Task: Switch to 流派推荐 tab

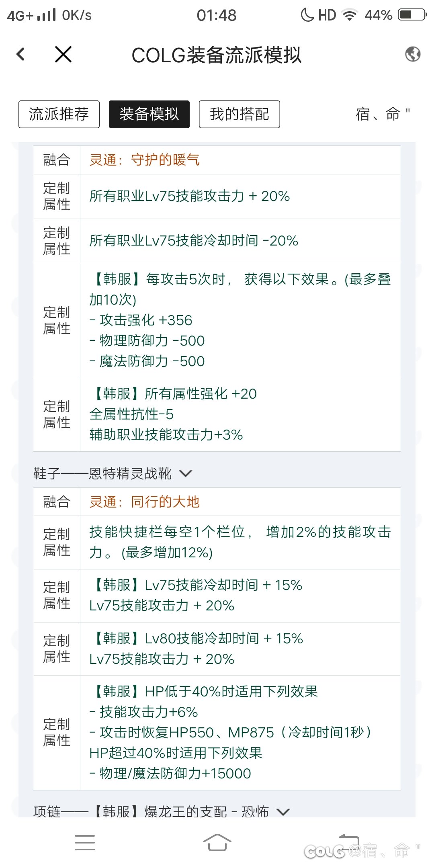Action: point(59,114)
